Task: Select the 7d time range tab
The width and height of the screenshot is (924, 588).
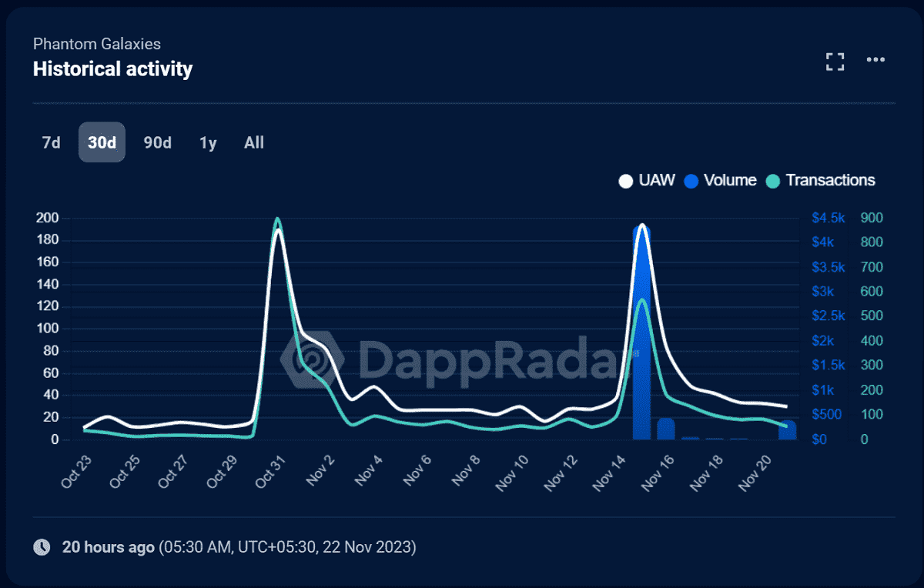Action: pyautogui.click(x=51, y=142)
